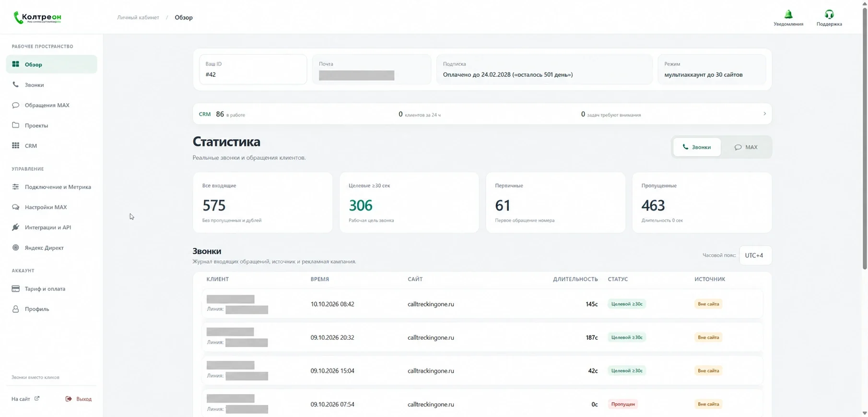Click calltrackingone.ru in the 09.10.2026 15:04 row
This screenshot has height=417, width=868.
tap(431, 371)
